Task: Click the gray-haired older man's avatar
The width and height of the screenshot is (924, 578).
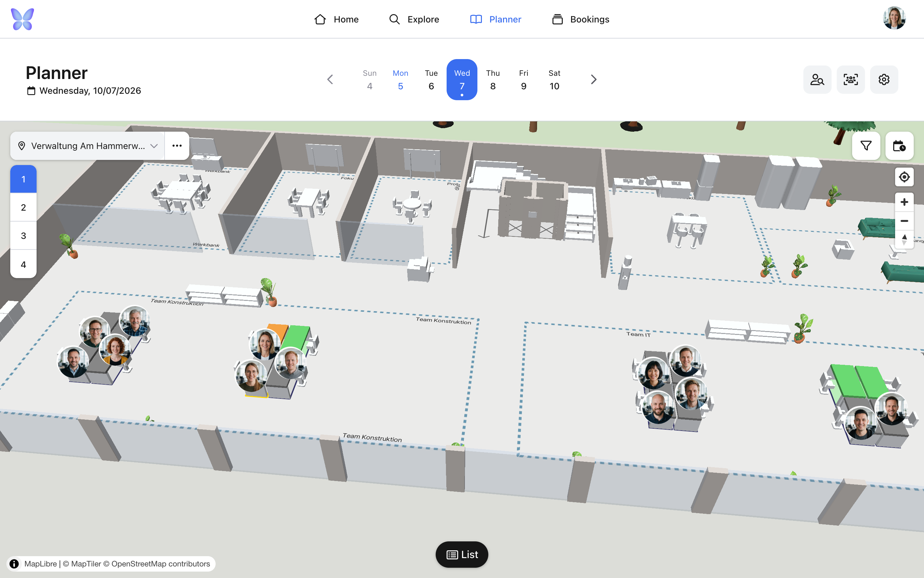Action: coord(135,321)
